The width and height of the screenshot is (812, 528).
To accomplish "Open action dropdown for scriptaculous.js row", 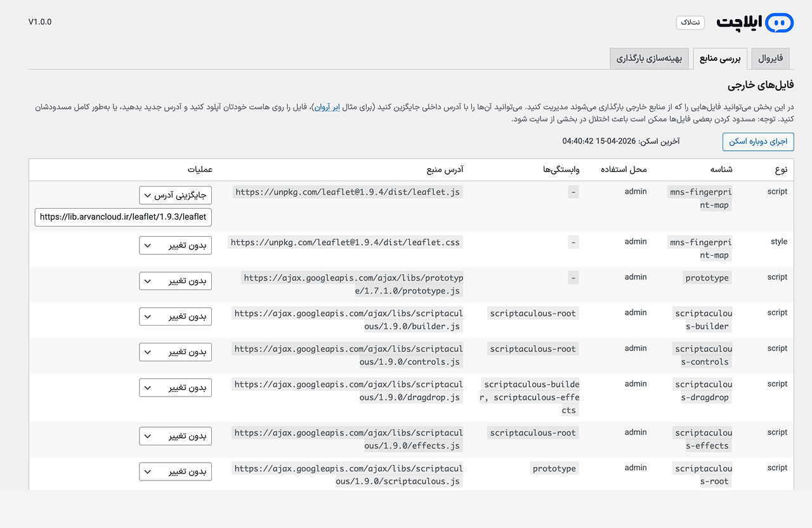I will pos(176,472).
